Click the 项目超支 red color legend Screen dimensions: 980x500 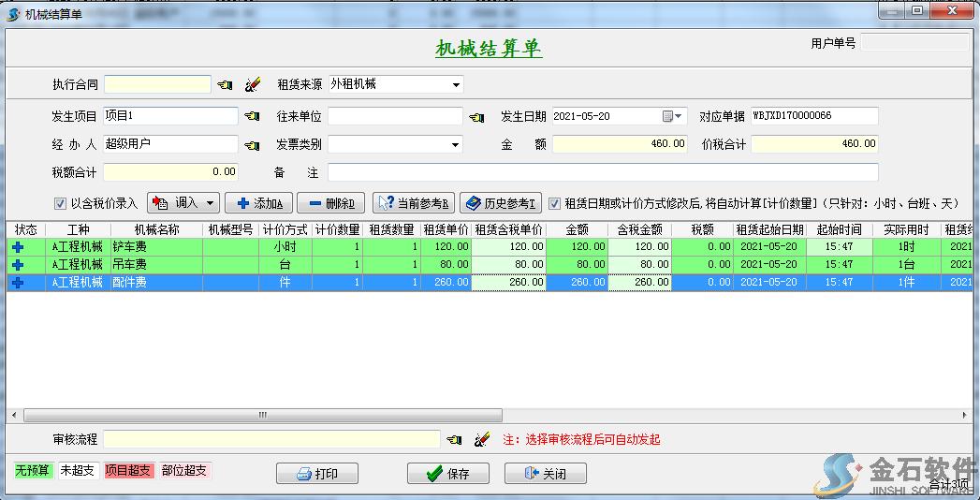point(128,471)
